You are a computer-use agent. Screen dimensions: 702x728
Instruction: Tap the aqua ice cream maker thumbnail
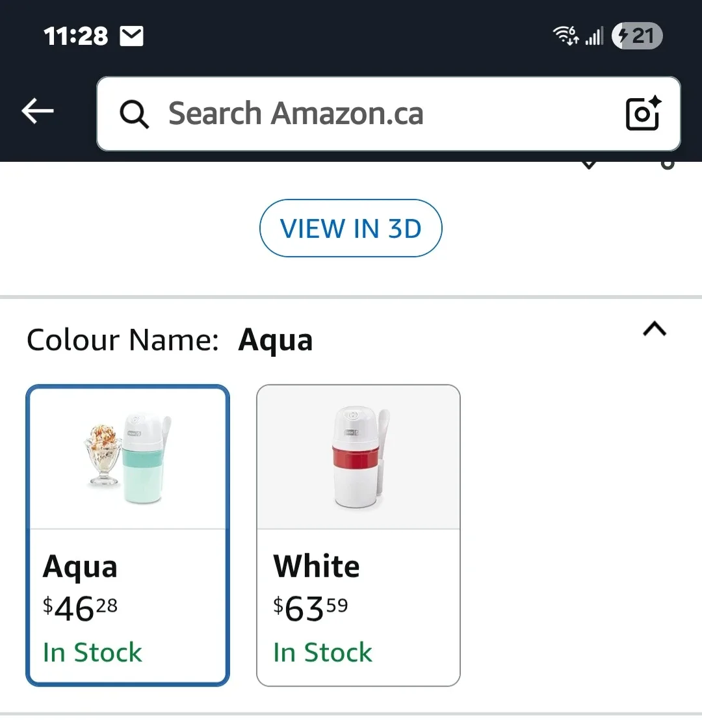pyautogui.click(x=128, y=458)
